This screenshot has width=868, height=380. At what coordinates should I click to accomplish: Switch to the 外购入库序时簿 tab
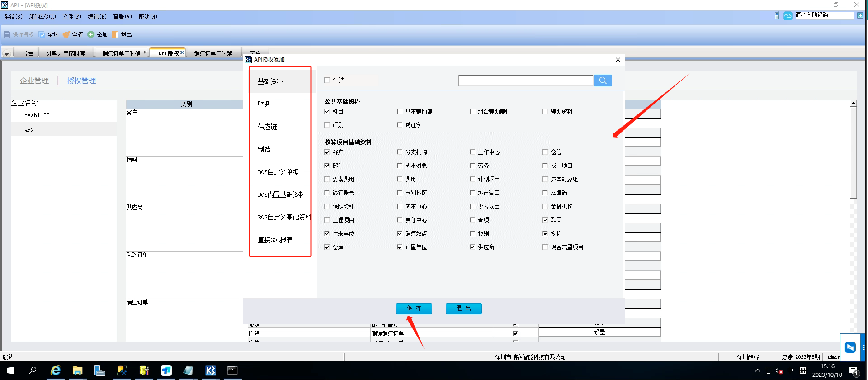click(x=66, y=53)
